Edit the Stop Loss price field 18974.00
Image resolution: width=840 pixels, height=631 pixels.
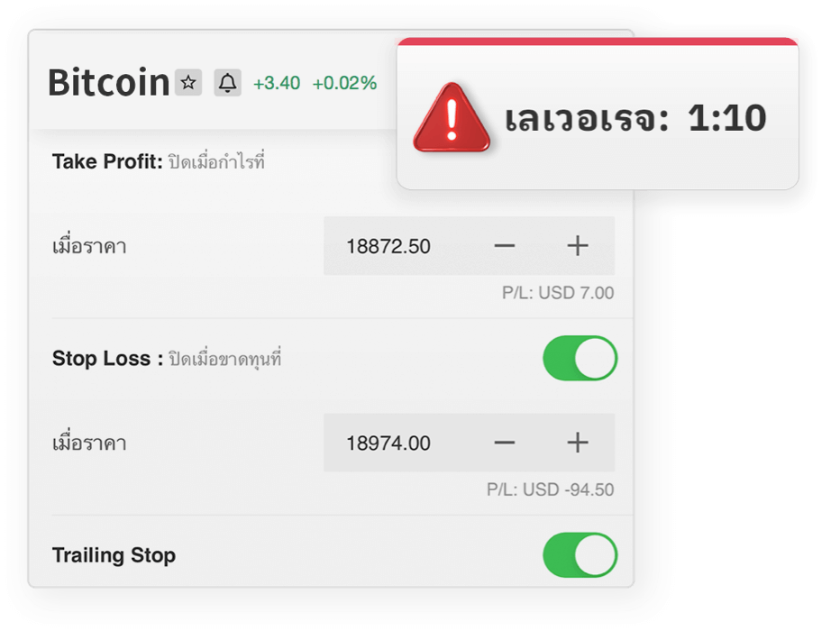pos(388,443)
